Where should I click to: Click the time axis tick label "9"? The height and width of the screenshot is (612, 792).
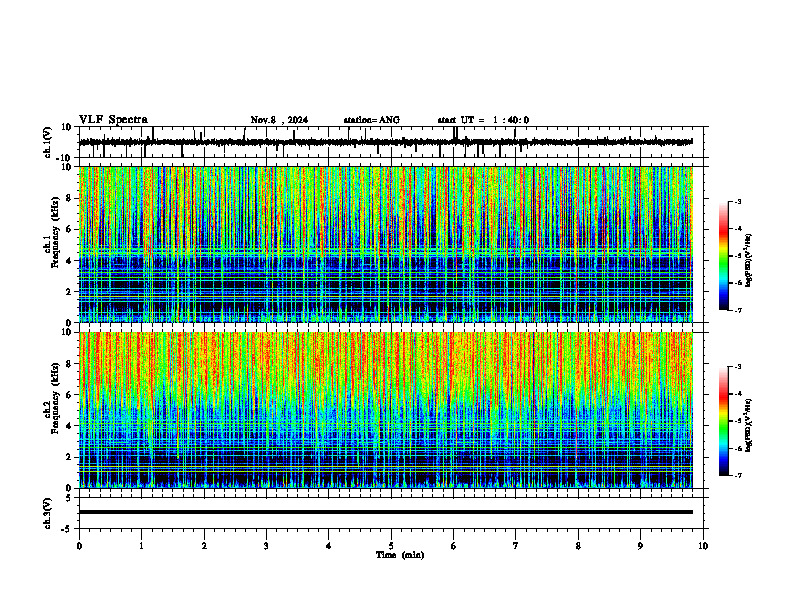(640, 546)
